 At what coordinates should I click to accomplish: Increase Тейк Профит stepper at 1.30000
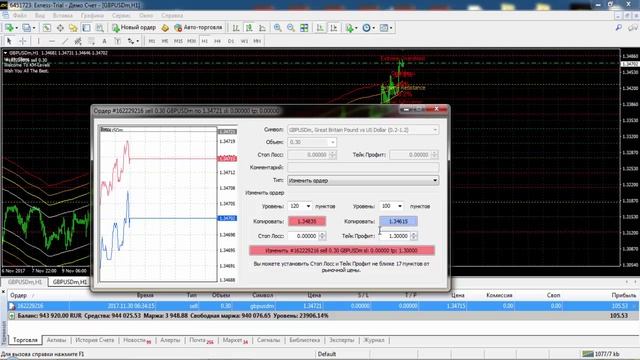pyautogui.click(x=414, y=234)
